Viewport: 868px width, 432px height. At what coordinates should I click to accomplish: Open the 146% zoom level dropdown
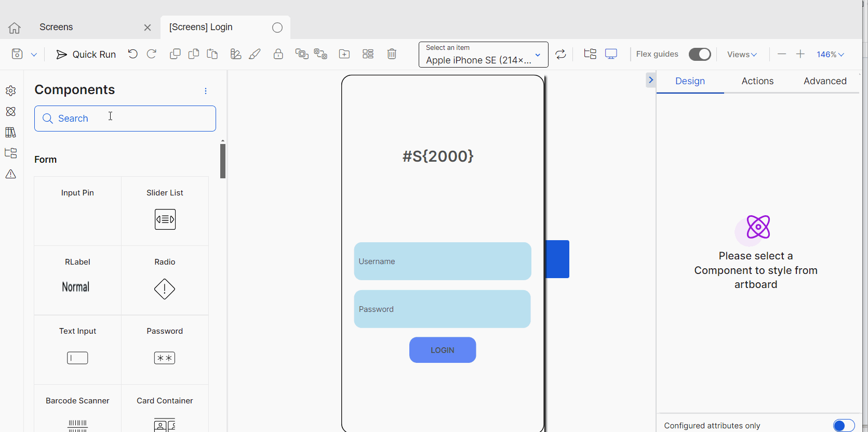tap(830, 55)
